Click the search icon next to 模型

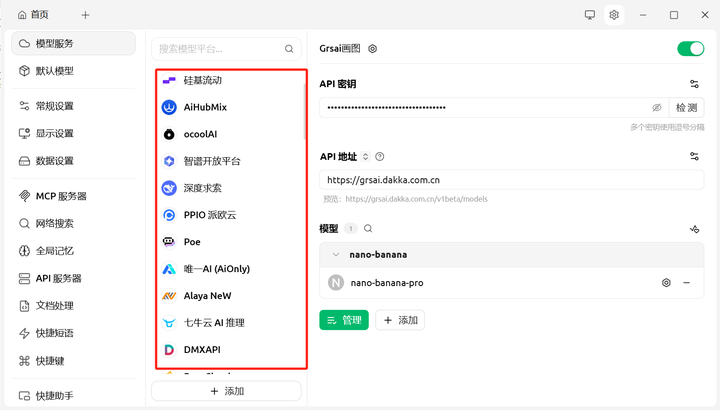pyautogui.click(x=368, y=229)
